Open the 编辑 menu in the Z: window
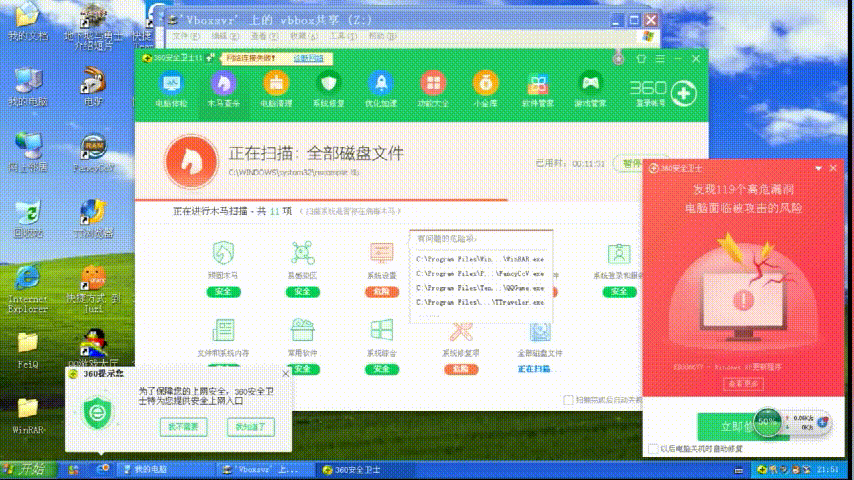854x480 pixels. pos(225,36)
